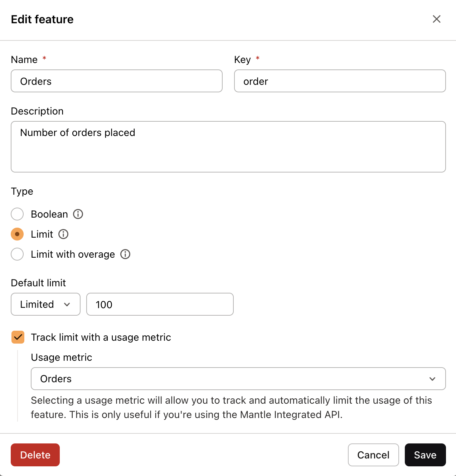The height and width of the screenshot is (476, 456).
Task: Open the Default limit type dropdown showing Limited
Action: pos(45,304)
